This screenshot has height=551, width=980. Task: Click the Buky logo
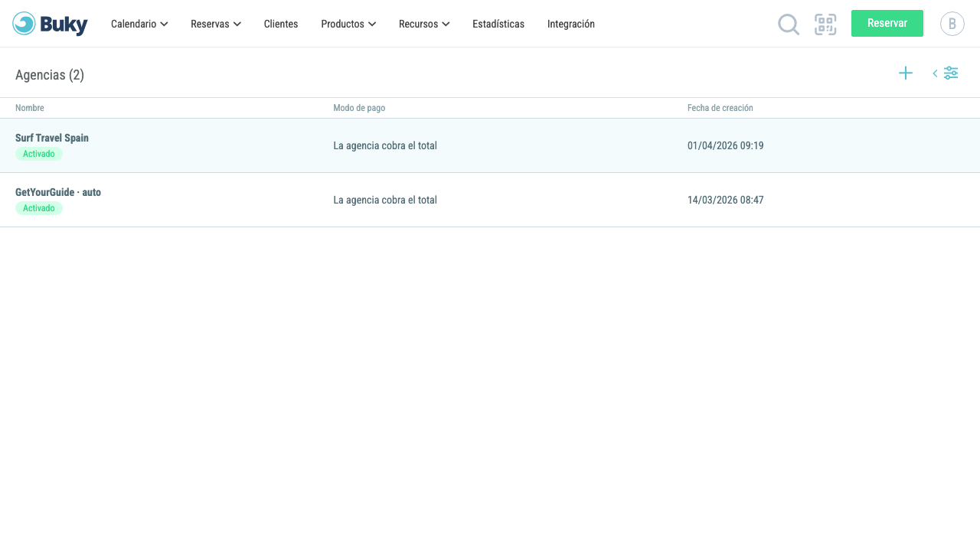(x=50, y=24)
